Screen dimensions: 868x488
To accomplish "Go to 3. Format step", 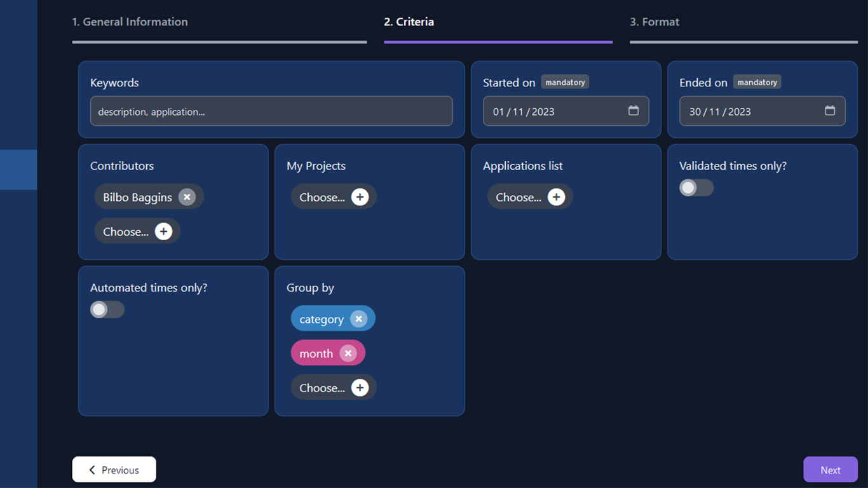I will [x=654, y=22].
